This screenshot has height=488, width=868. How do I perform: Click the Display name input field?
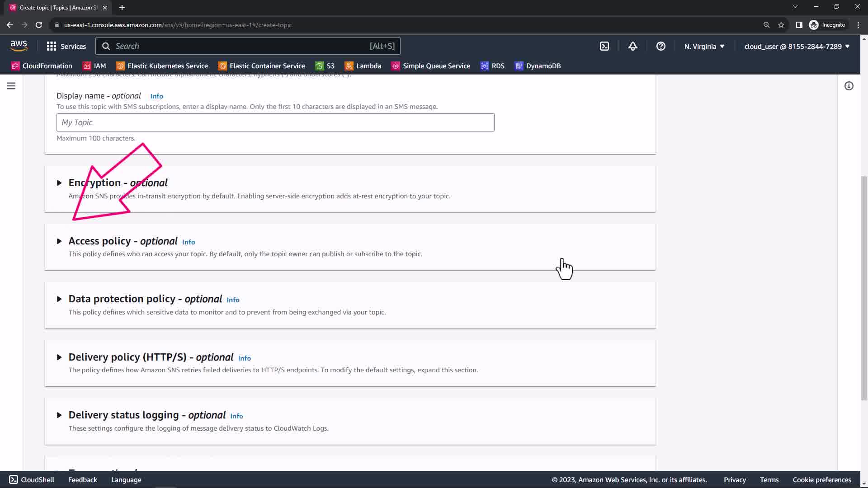click(x=275, y=122)
